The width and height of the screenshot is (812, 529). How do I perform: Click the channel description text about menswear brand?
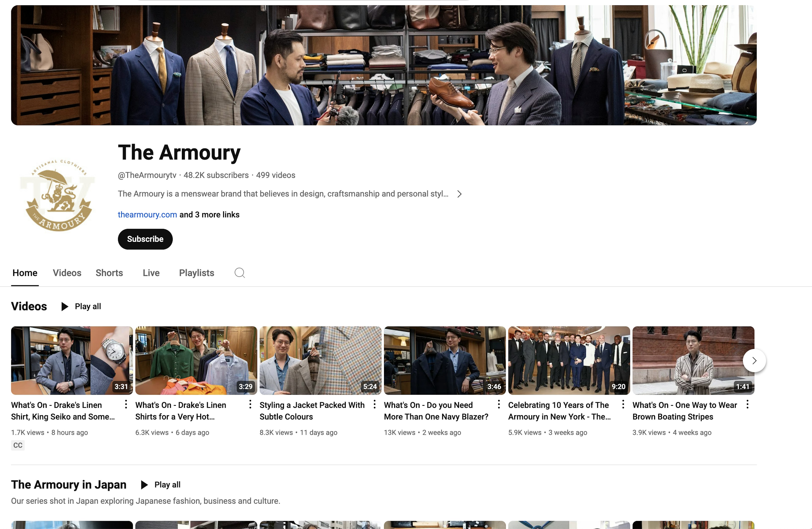tap(283, 194)
